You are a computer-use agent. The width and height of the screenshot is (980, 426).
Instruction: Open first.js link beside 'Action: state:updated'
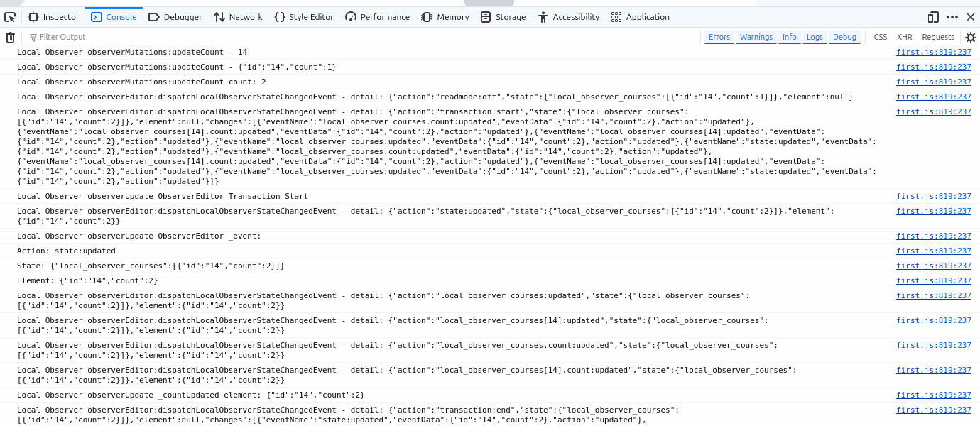(933, 251)
